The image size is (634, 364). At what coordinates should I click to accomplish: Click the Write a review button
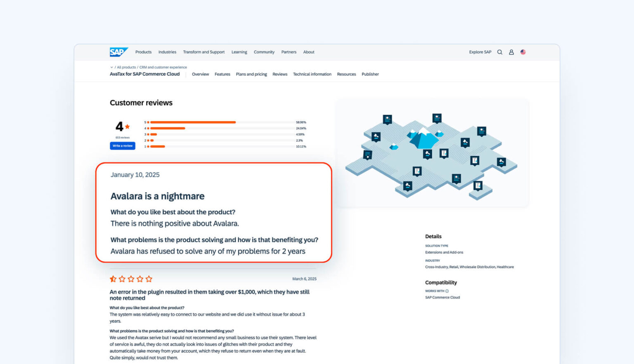pyautogui.click(x=122, y=146)
